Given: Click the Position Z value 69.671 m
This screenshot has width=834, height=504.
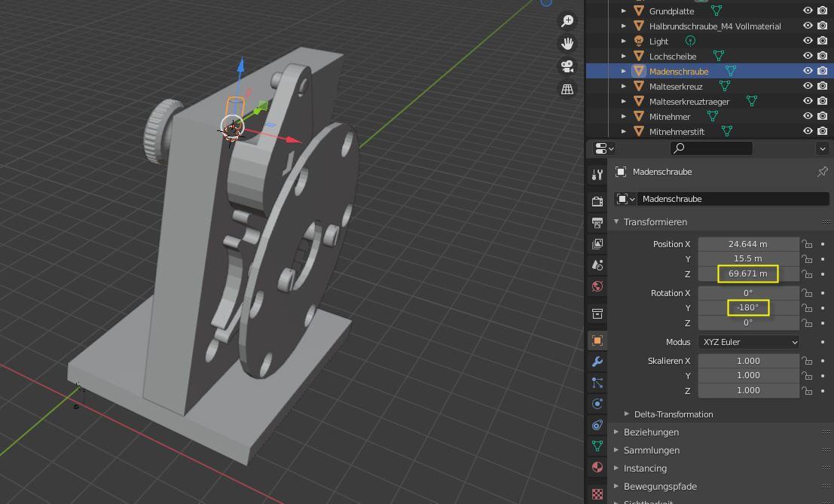Looking at the screenshot, I should (x=748, y=273).
